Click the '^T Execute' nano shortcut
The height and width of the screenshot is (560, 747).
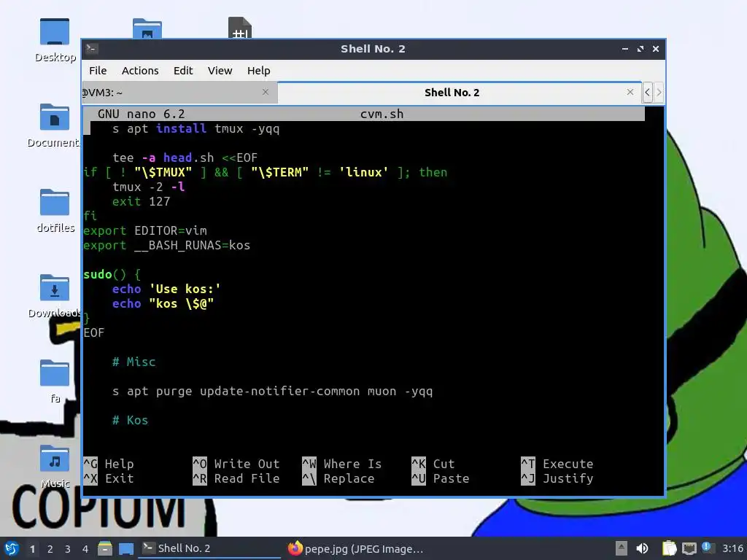pyautogui.click(x=557, y=464)
